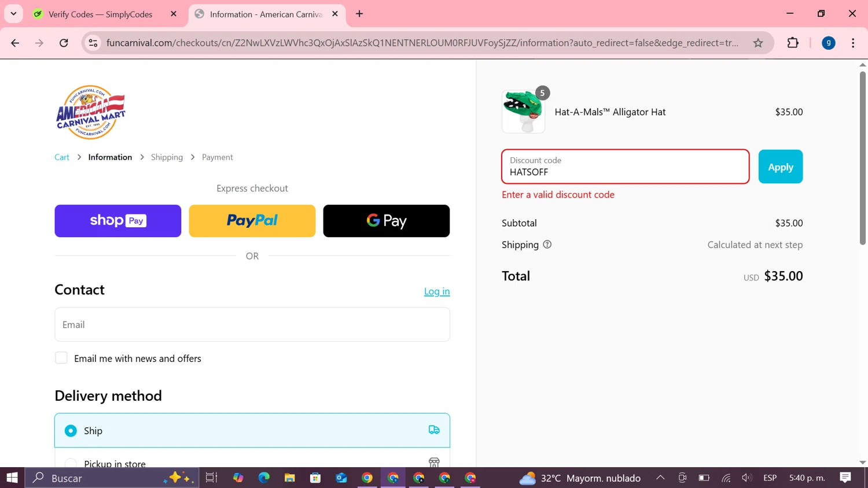Launch Microsoft Edge from taskbar

pyautogui.click(x=264, y=478)
